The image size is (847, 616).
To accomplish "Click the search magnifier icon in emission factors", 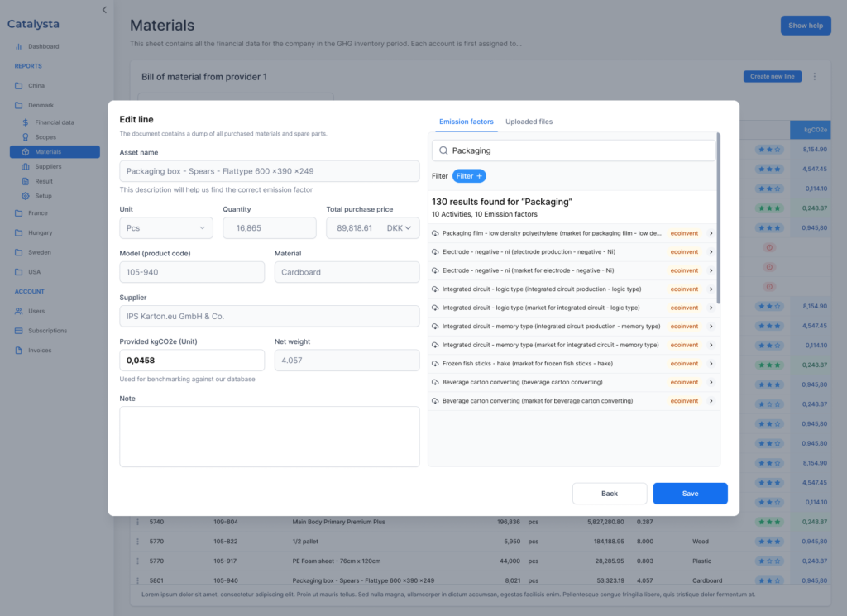I will 443,150.
